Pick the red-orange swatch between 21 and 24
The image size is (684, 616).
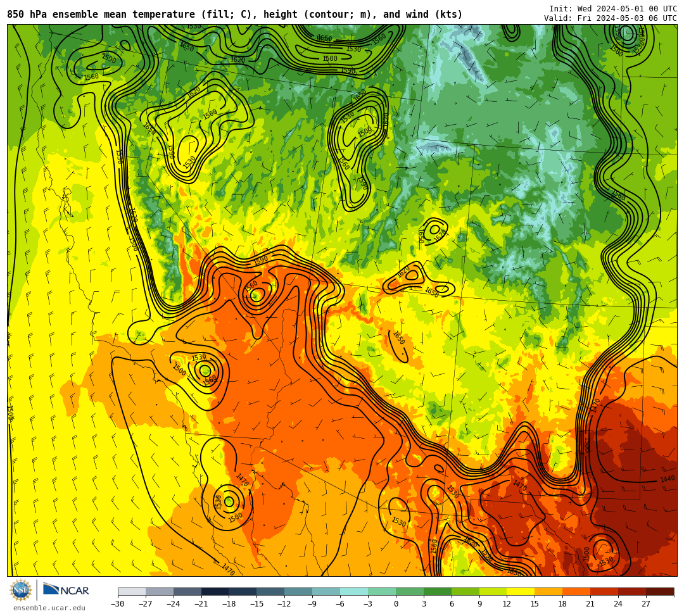[x=605, y=591]
